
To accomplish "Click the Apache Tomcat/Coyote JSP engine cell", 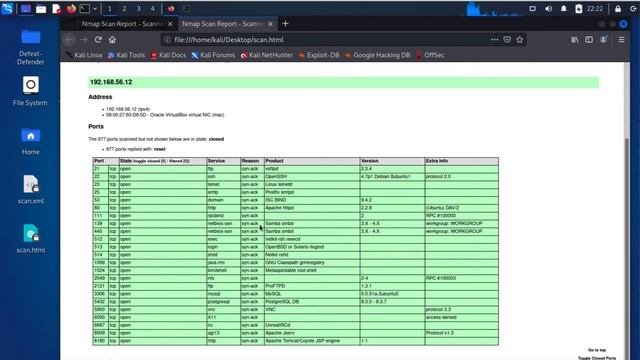I will (x=312, y=340).
